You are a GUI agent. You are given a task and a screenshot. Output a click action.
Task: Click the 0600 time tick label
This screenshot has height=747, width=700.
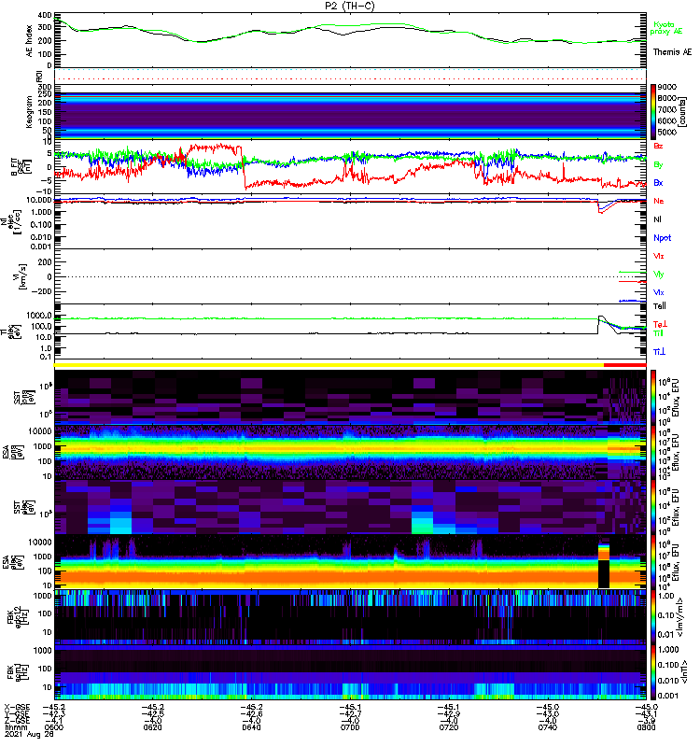[x=53, y=727]
